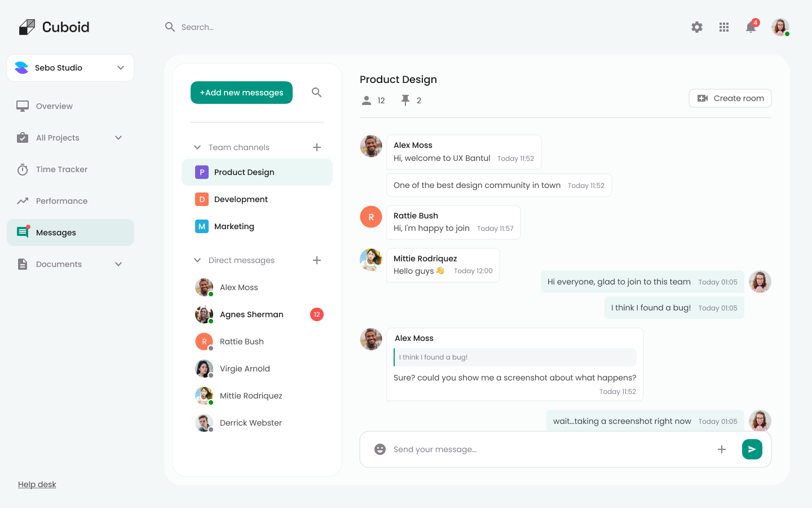This screenshot has height=508, width=812.
Task: Click the Add new messages button
Action: [241, 93]
